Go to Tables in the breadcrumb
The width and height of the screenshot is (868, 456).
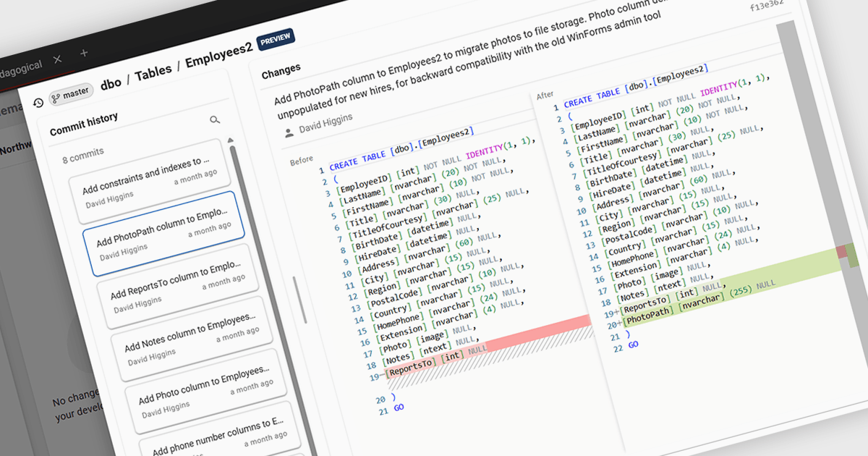pos(153,71)
